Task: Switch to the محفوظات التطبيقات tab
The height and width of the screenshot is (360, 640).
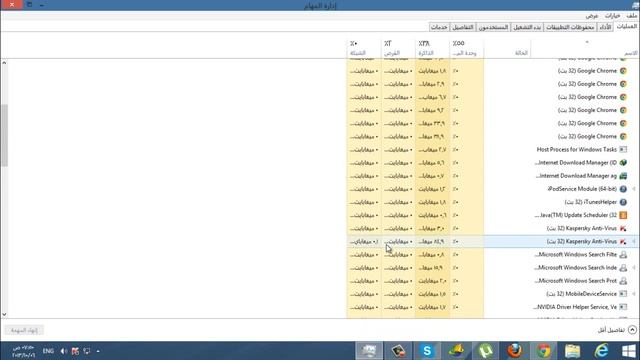Action: (x=570, y=27)
